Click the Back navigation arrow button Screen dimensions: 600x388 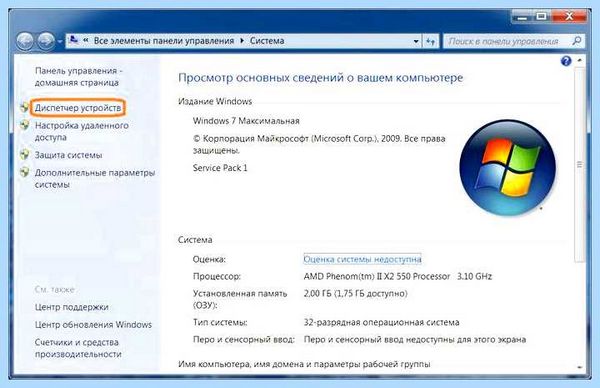pyautogui.click(x=25, y=41)
